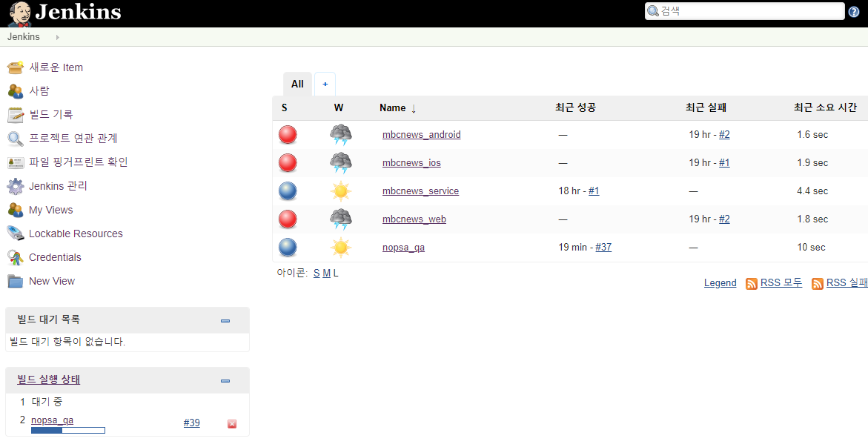Viewport: 868px width, 447px height.
Task: Sort jobs by 최근 실패 column
Action: tap(706, 108)
